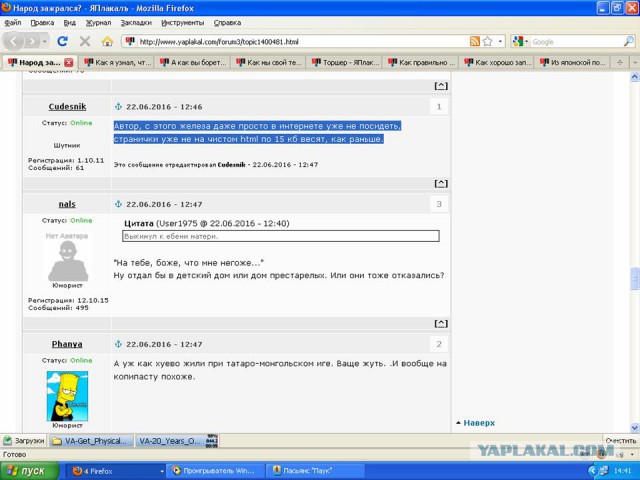Open the Закладки menu
This screenshot has height=480, width=640.
click(x=136, y=23)
